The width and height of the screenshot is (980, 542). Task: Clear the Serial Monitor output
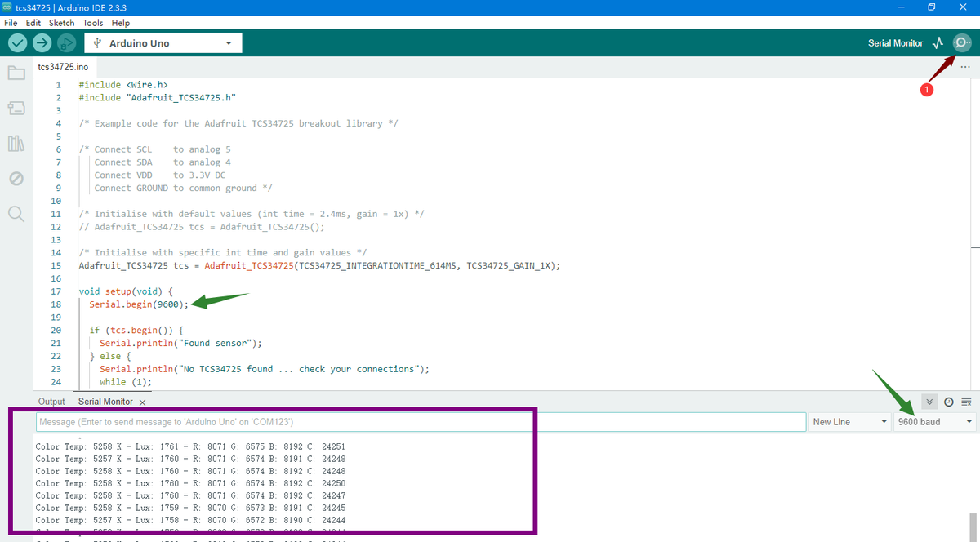tap(967, 402)
